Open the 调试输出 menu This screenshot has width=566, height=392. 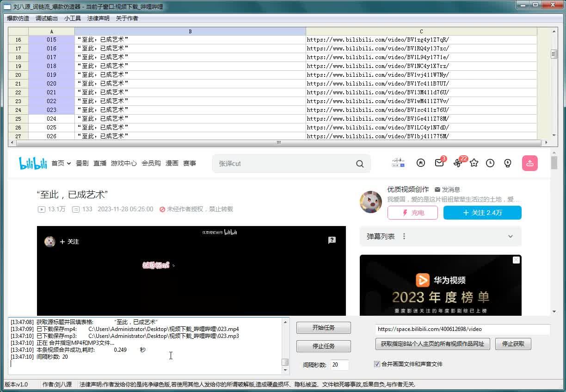click(x=47, y=18)
